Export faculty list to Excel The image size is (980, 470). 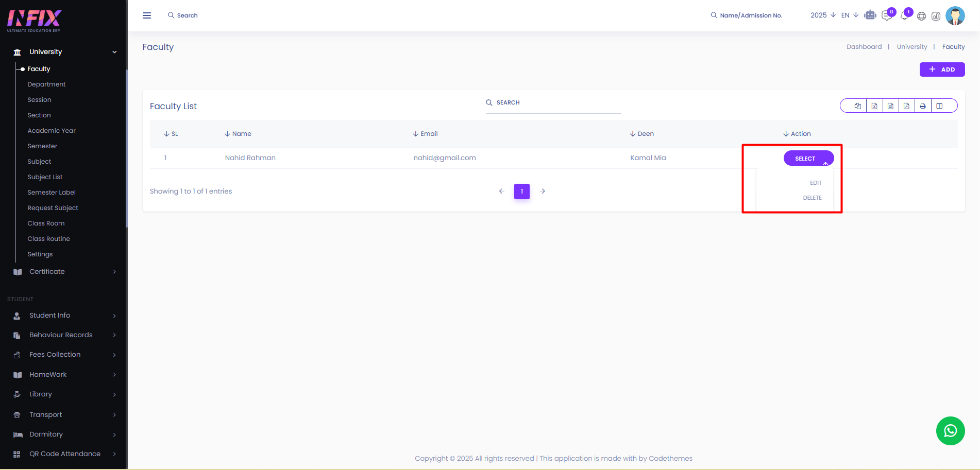pyautogui.click(x=874, y=106)
